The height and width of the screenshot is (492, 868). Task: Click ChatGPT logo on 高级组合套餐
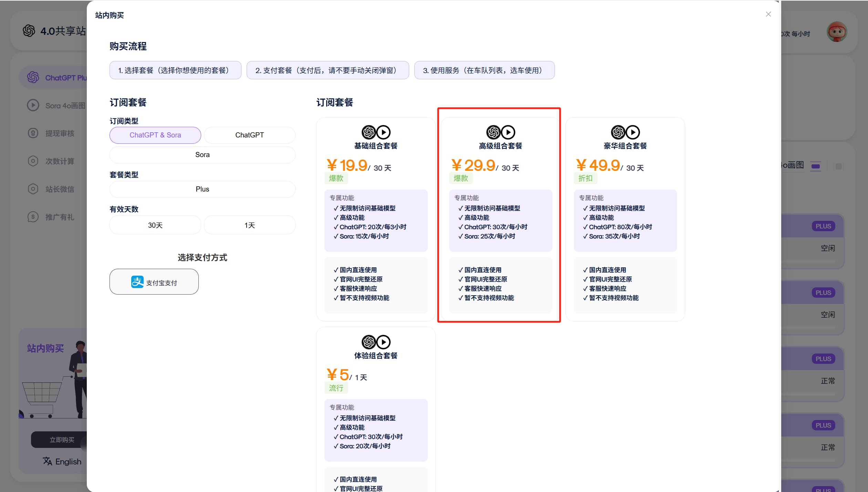tap(493, 132)
